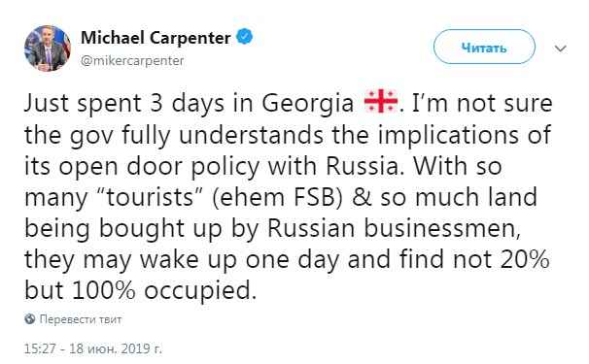Translate the tweet via Перевести твит

tap(81, 319)
